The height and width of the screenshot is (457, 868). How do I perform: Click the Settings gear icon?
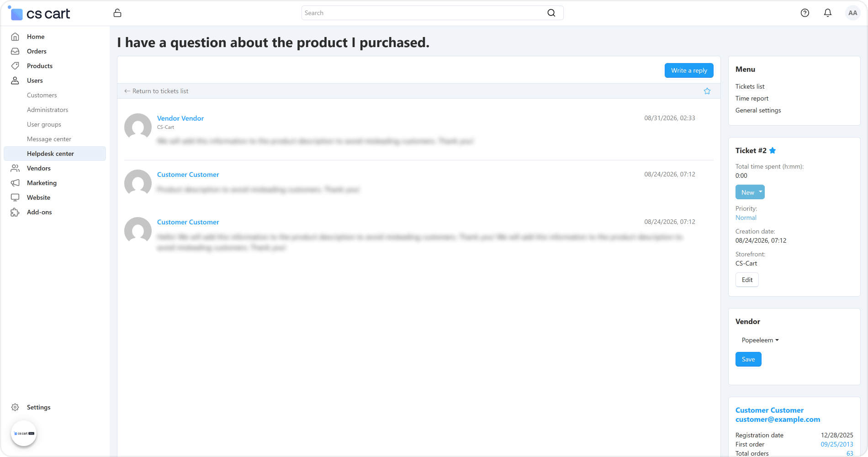pyautogui.click(x=15, y=407)
